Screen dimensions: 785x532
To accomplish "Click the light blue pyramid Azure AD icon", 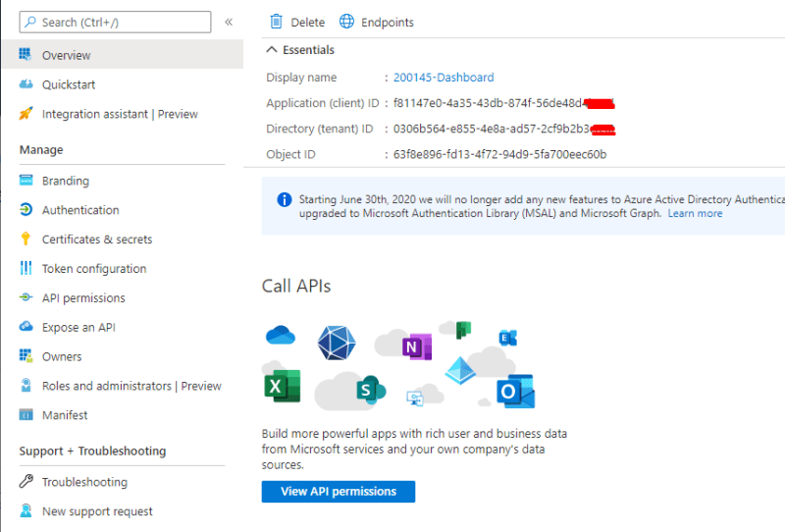I will tap(460, 370).
